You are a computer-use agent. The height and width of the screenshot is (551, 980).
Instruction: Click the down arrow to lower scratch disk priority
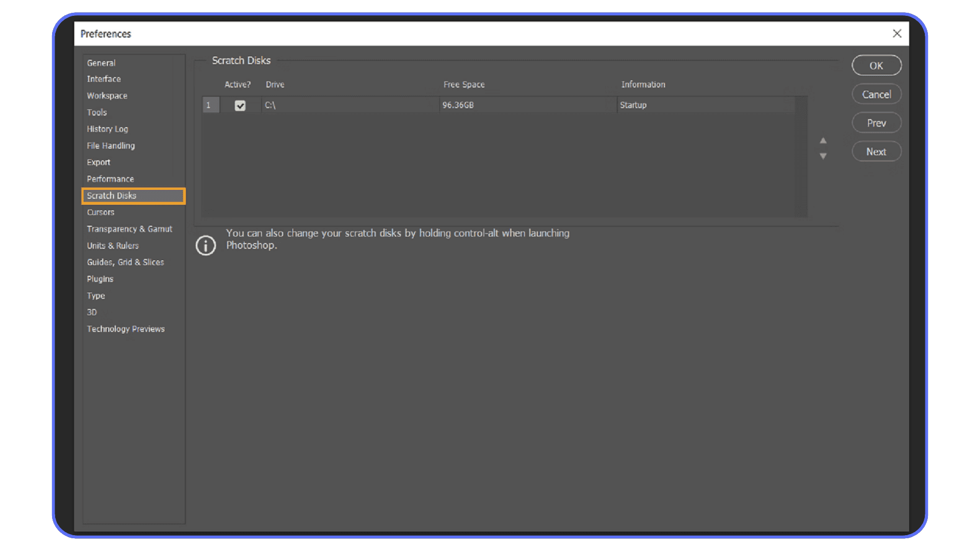pyautogui.click(x=823, y=157)
